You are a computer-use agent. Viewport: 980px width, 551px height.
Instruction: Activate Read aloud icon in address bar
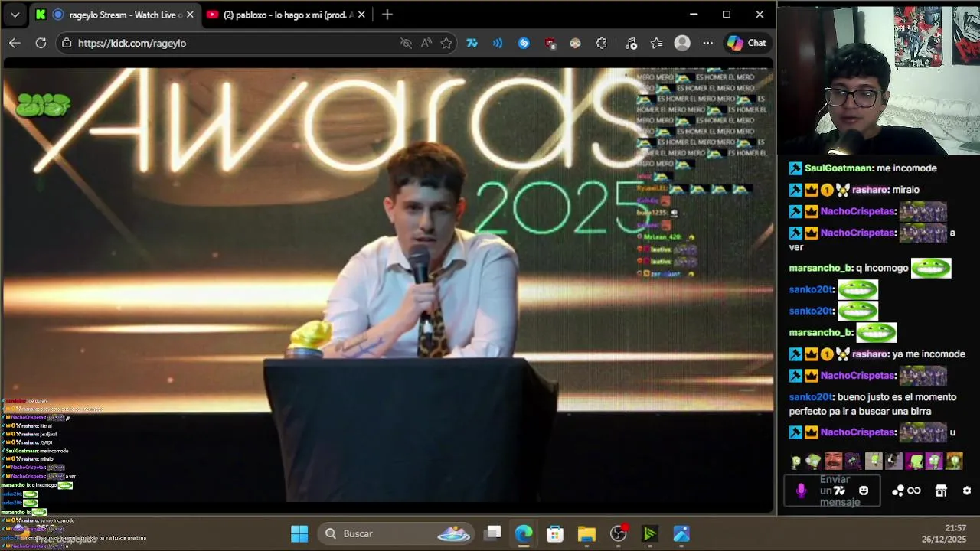pyautogui.click(x=426, y=44)
